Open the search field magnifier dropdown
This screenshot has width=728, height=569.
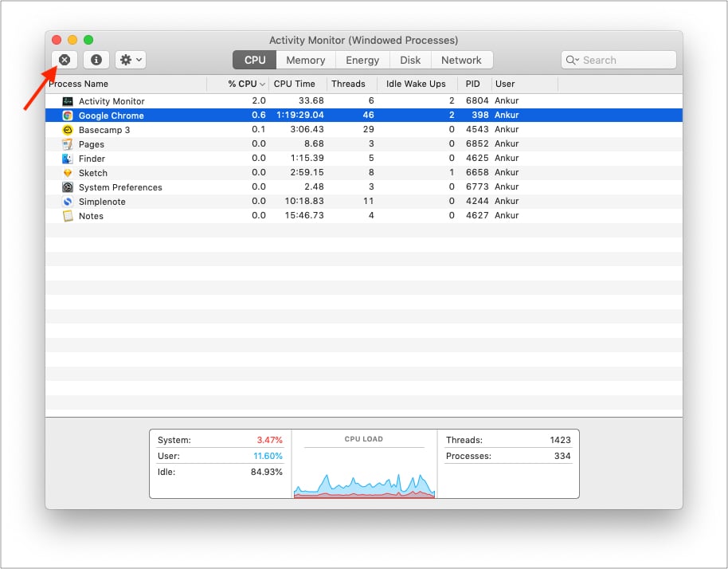click(x=572, y=59)
